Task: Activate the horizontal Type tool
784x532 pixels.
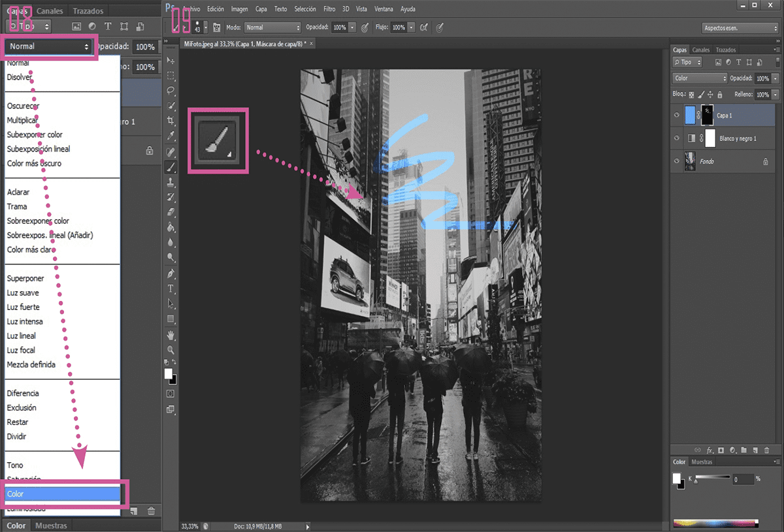Action: pos(171,289)
